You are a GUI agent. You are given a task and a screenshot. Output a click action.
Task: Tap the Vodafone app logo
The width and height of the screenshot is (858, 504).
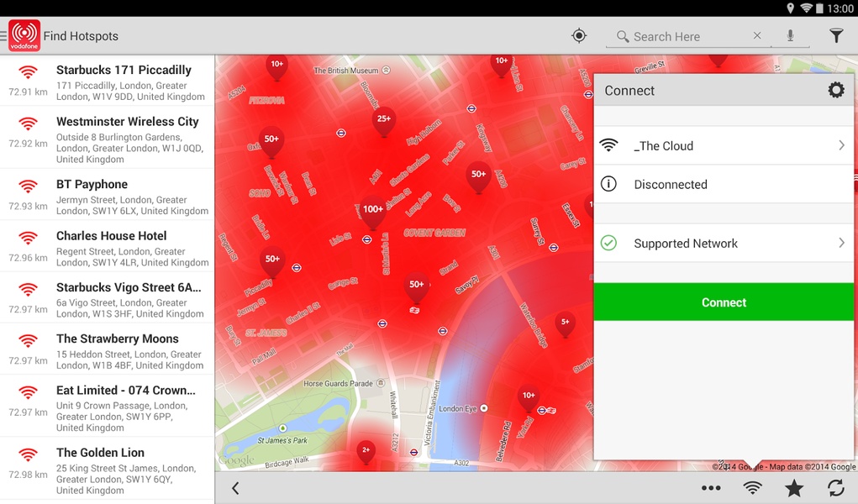[24, 35]
